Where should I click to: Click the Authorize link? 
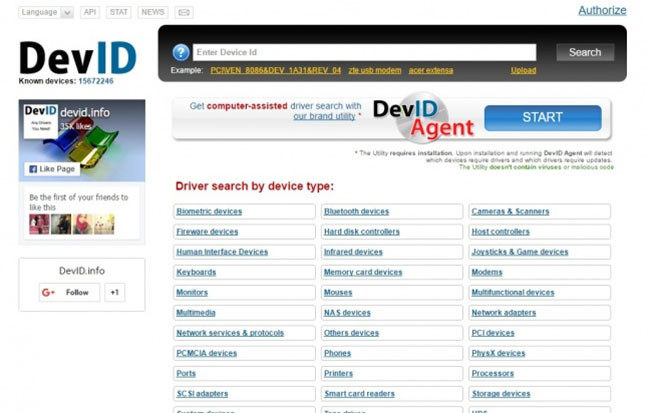(x=602, y=11)
